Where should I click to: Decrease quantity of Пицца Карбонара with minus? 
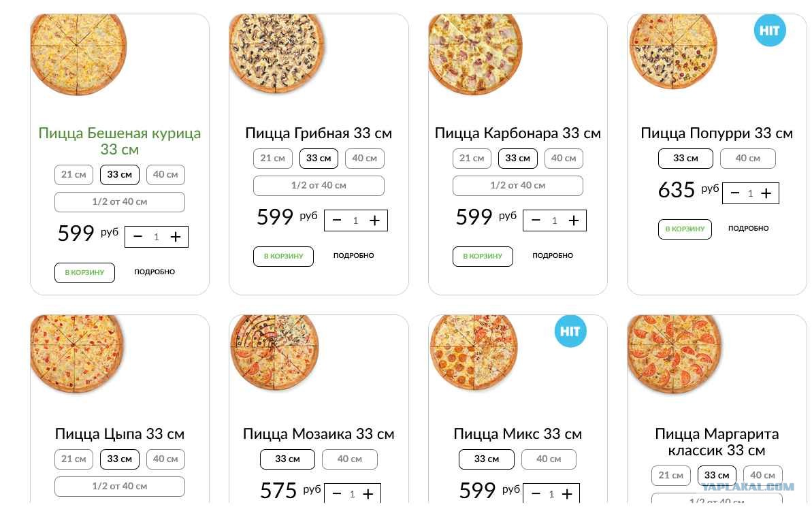tap(536, 220)
